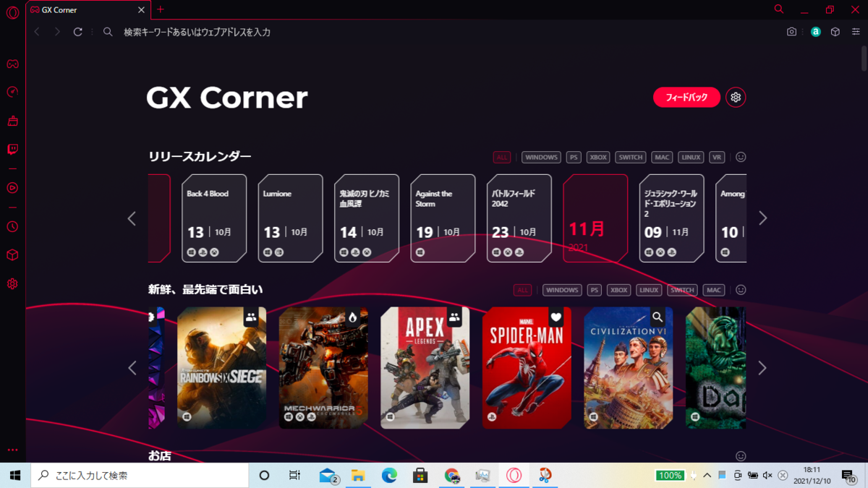Toggle SWITCH filter in release calendar
Viewport: 868px width, 488px height.
pos(631,157)
